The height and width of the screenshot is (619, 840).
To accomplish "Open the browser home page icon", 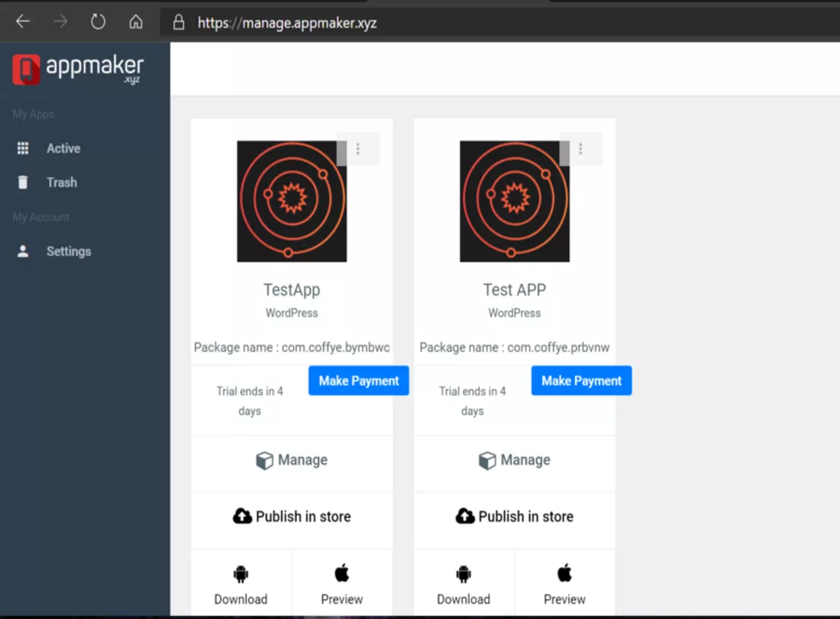I will click(x=136, y=22).
